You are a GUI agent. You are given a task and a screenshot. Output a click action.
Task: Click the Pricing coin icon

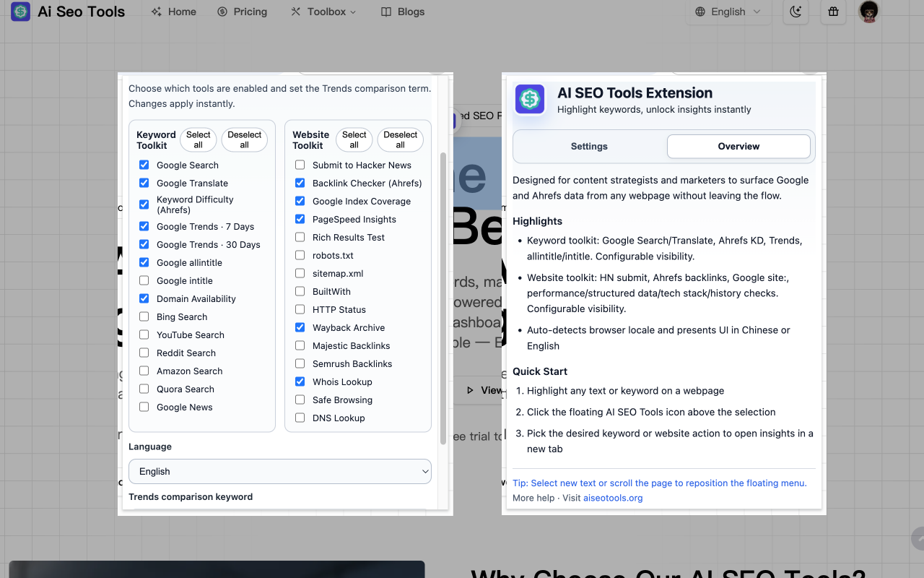click(x=222, y=12)
